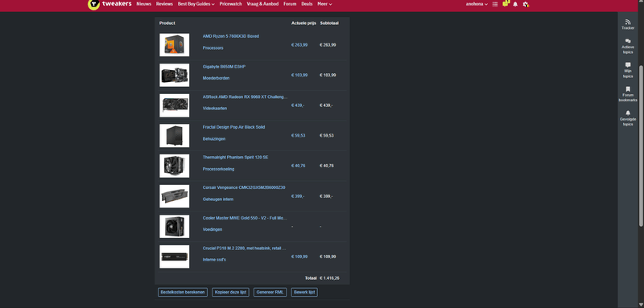Click the Voedingen category link
This screenshot has height=308, width=644.
pos(213,230)
